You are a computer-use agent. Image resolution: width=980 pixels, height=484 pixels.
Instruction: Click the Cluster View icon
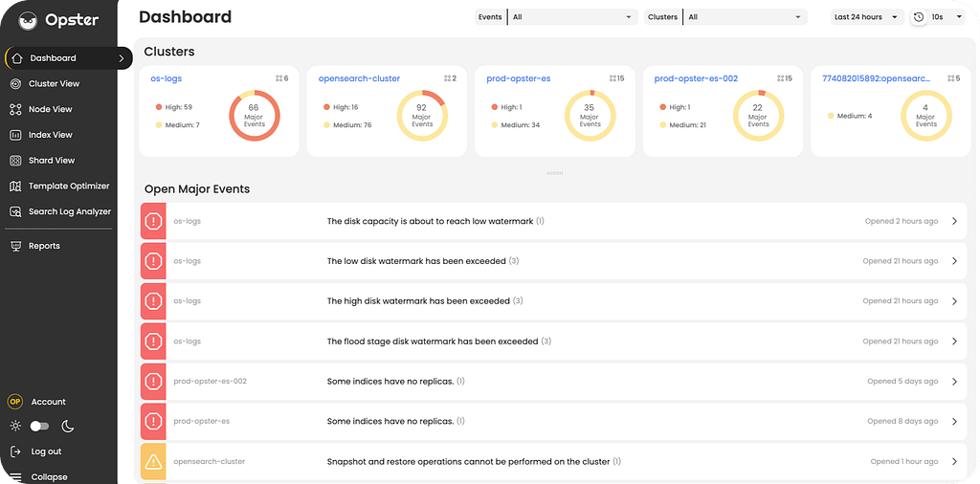[15, 83]
